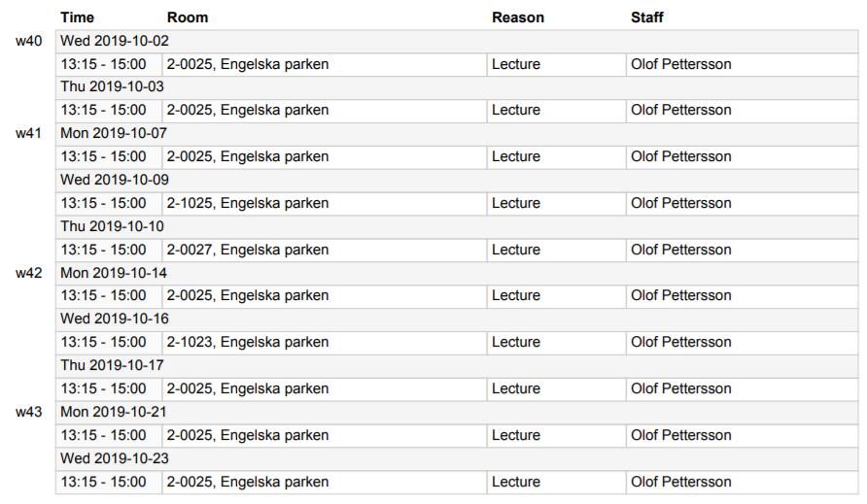Click 13:15 - 15:00 time under Mon 2019-10-07

(103, 157)
